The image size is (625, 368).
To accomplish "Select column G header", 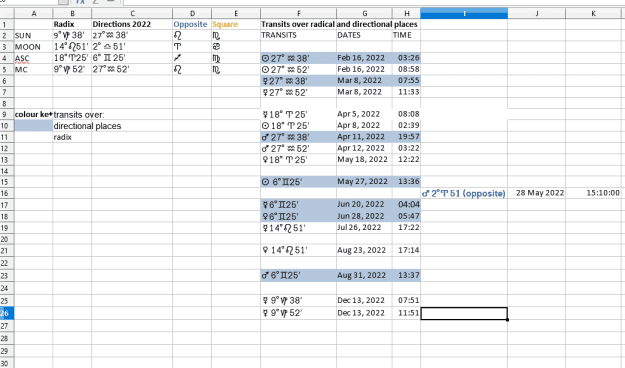I will point(364,13).
